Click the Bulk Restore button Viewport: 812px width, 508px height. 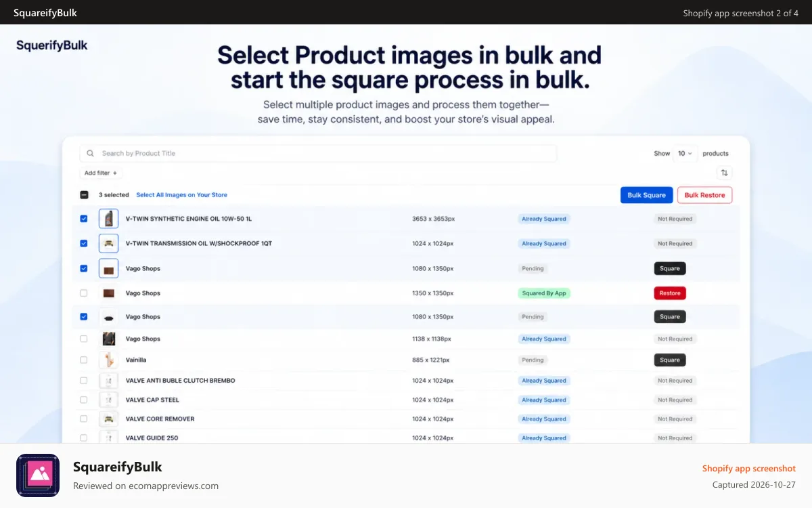point(704,195)
